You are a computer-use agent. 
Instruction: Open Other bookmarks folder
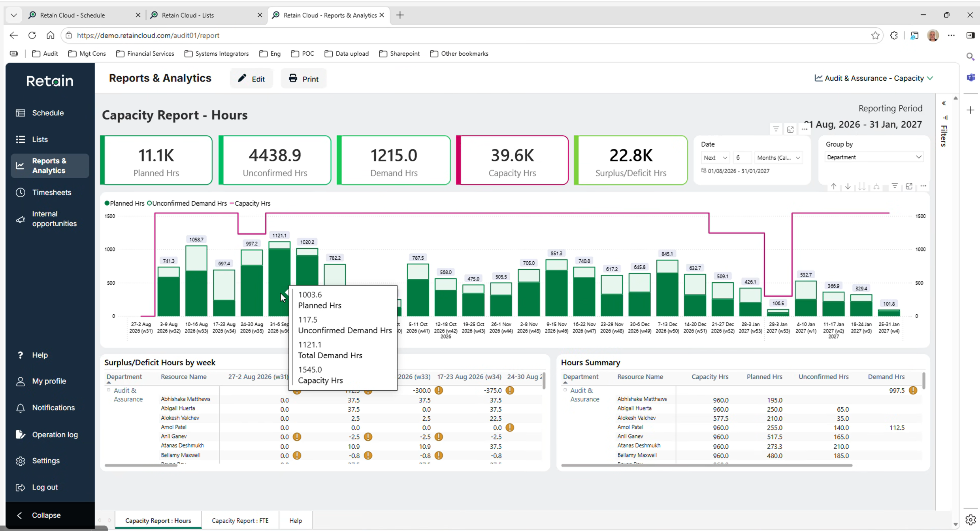point(459,54)
